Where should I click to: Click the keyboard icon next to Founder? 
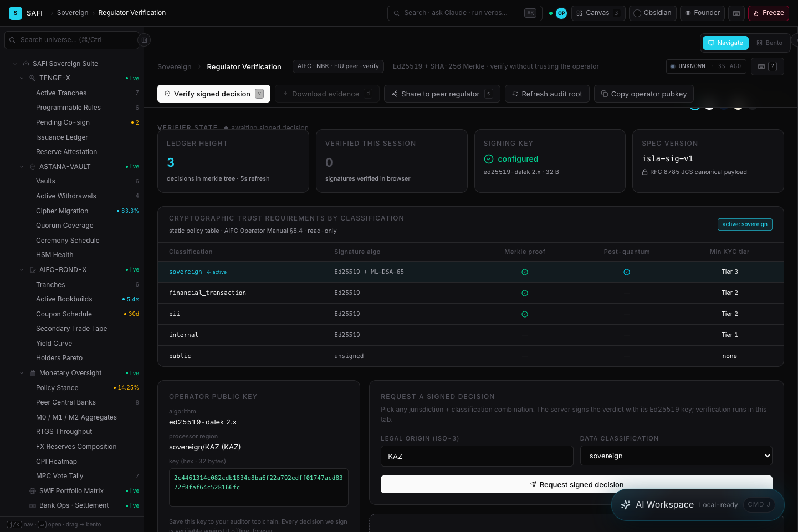(x=736, y=13)
